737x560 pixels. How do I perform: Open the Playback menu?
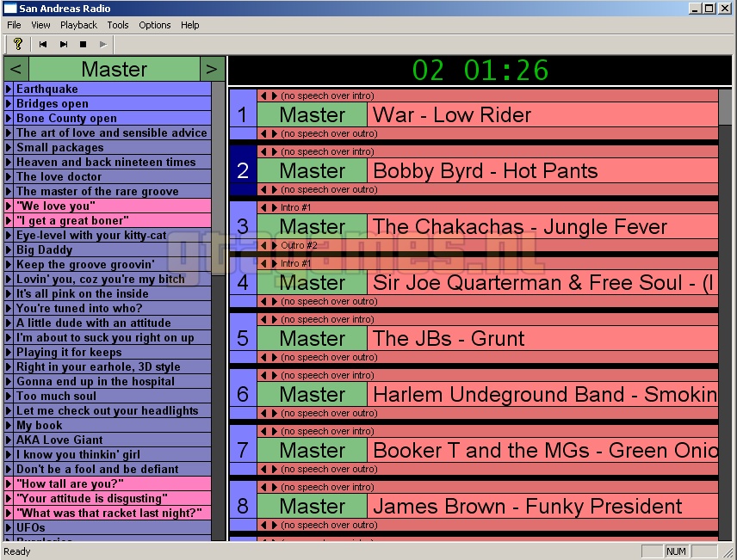tap(78, 25)
